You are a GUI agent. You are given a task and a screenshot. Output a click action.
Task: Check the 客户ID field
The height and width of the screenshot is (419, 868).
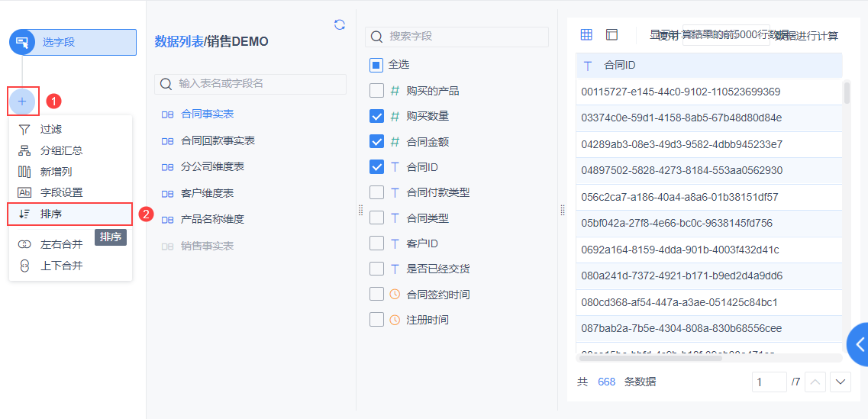[x=376, y=243]
